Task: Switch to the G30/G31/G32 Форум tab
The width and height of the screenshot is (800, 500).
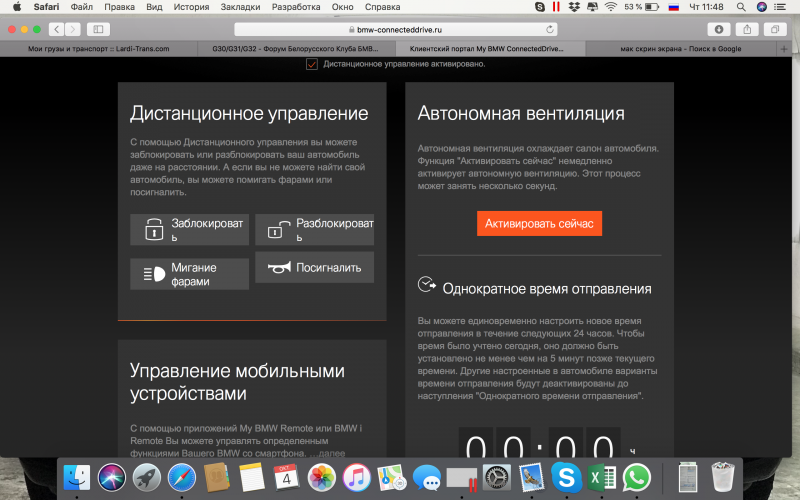Action: pyautogui.click(x=295, y=49)
